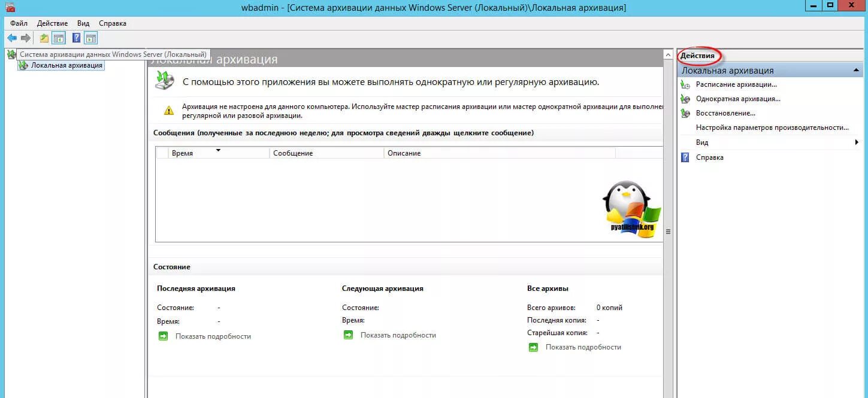868x398 pixels.
Task: Click the Состояние section heading
Action: pos(172,267)
